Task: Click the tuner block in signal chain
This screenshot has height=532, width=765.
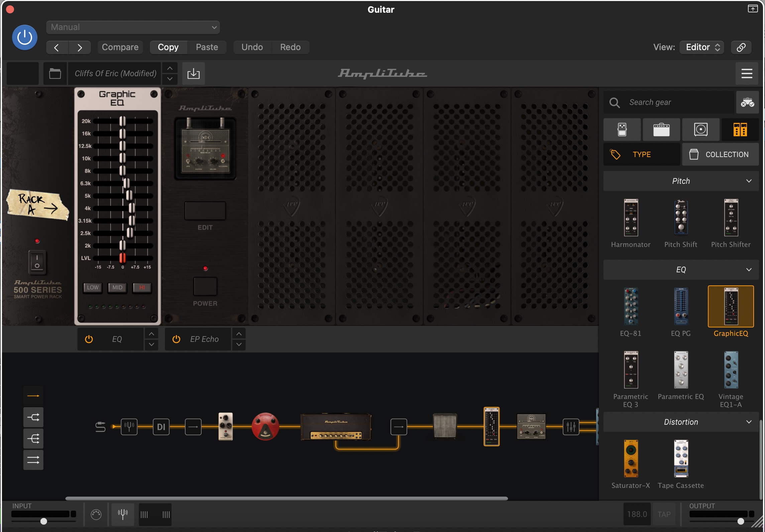Action: tap(129, 427)
